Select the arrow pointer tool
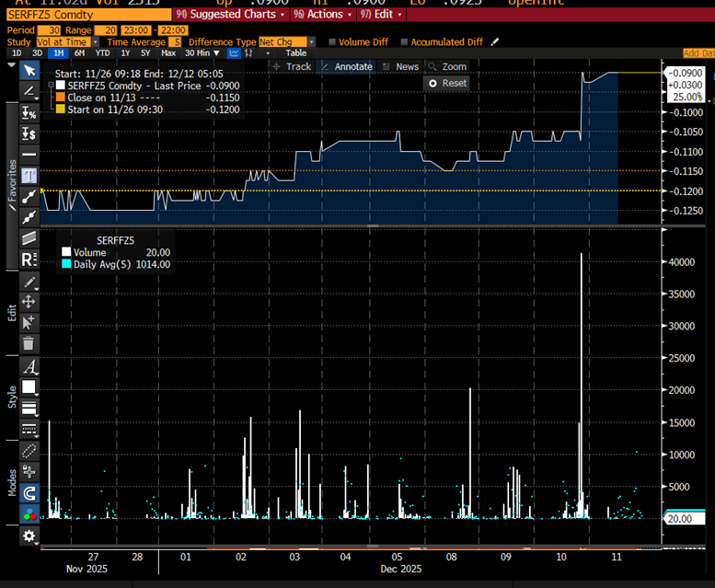Viewport: 715px width, 588px height. [29, 71]
